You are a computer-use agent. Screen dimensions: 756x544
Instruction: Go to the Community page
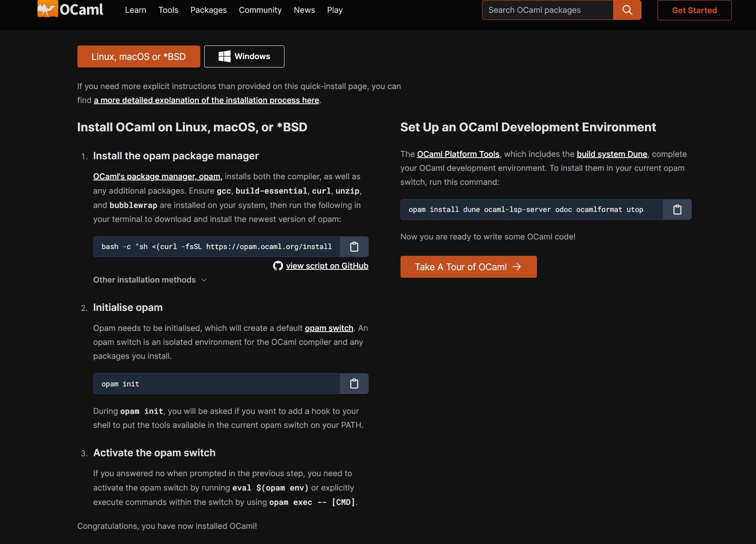click(x=260, y=10)
